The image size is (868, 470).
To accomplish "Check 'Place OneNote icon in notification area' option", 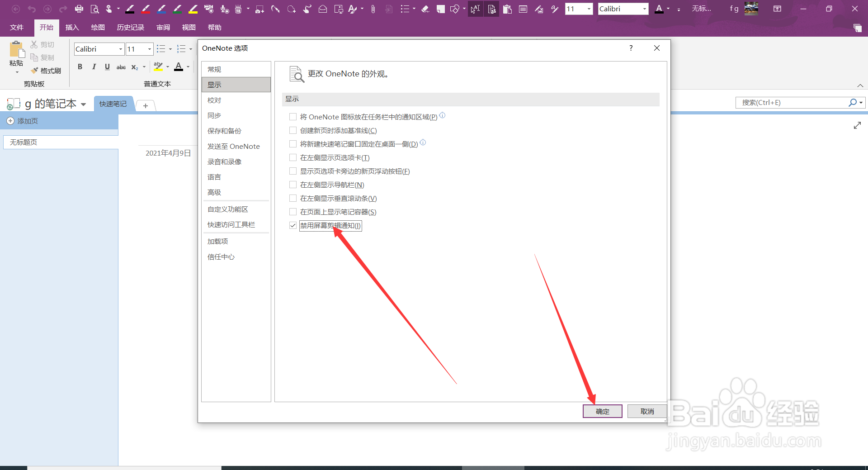I will [x=293, y=117].
